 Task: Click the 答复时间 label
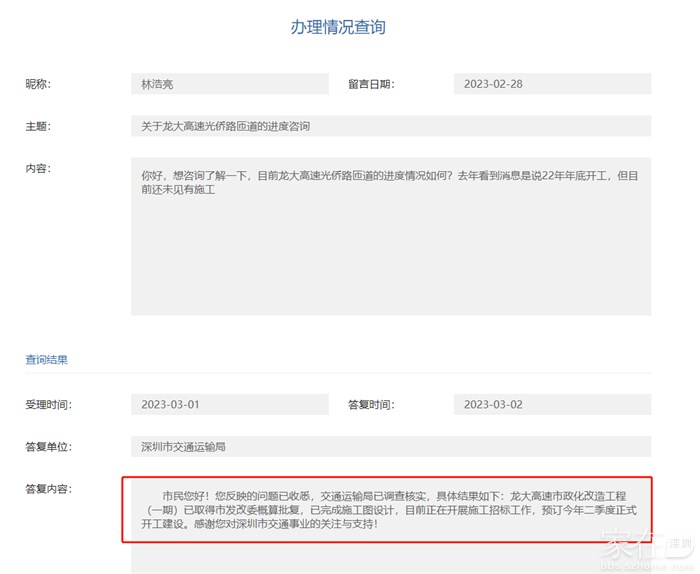pos(370,405)
